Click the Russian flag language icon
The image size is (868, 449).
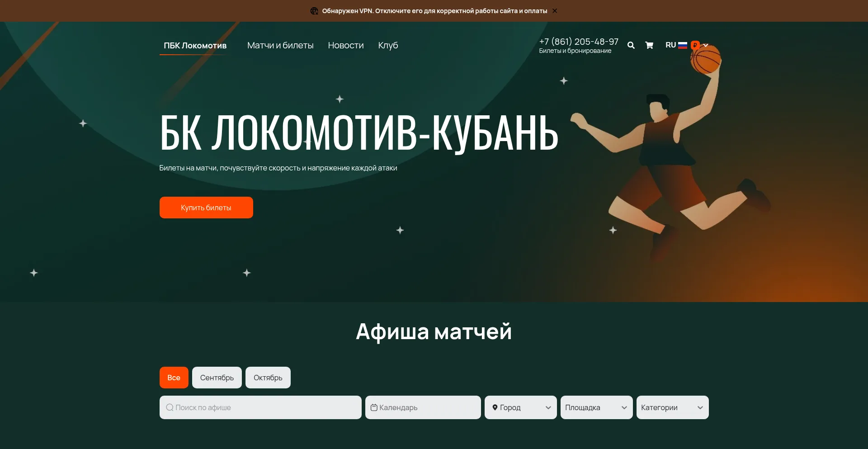click(x=683, y=45)
